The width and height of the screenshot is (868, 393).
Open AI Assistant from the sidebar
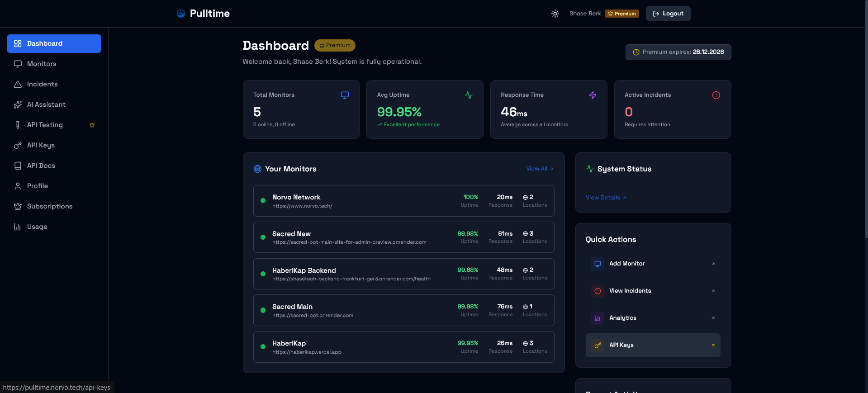(x=54, y=104)
